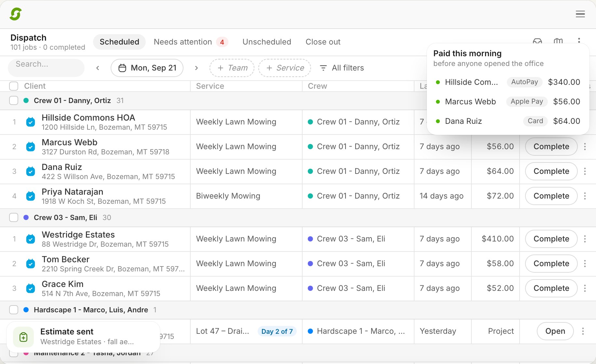Click the scheduled status icon for Dana Ruiz
The height and width of the screenshot is (364, 596).
click(x=31, y=171)
